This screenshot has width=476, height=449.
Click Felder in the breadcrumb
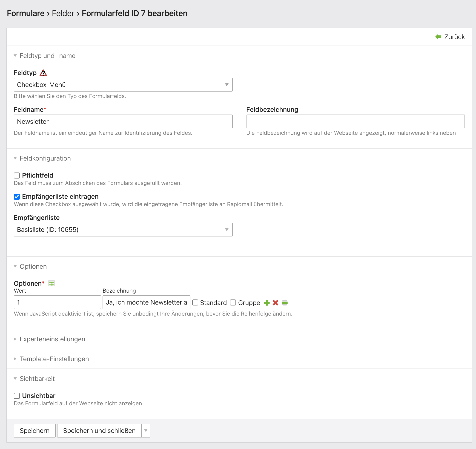(63, 13)
